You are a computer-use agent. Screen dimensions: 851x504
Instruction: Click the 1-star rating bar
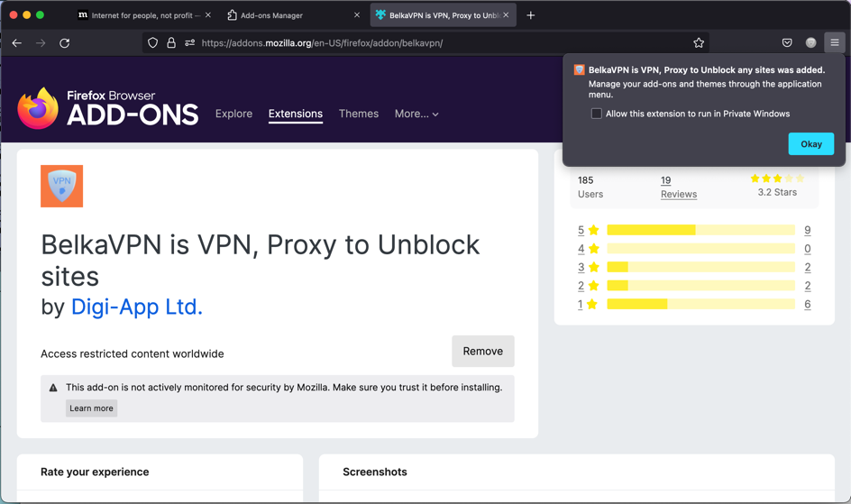coord(701,304)
